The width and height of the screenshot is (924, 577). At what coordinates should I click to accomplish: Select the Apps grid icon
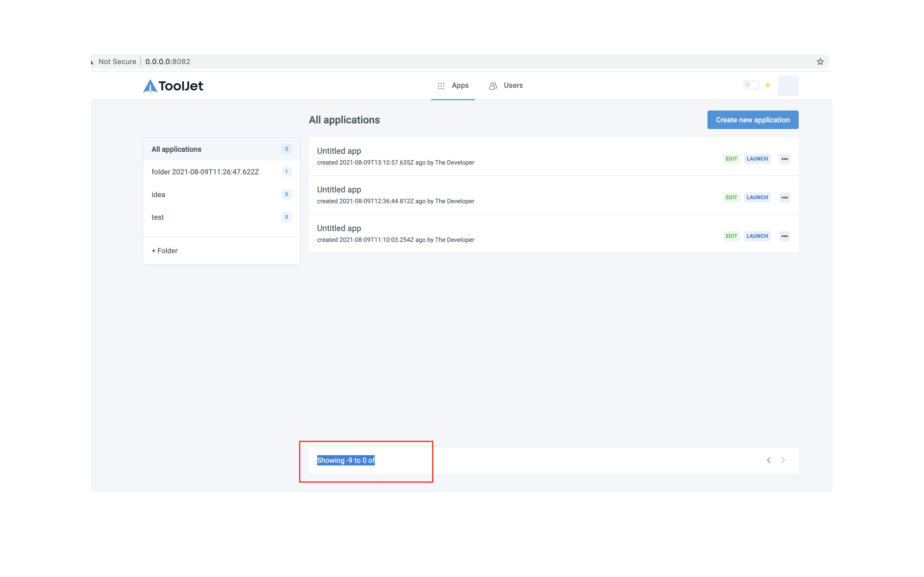(441, 86)
